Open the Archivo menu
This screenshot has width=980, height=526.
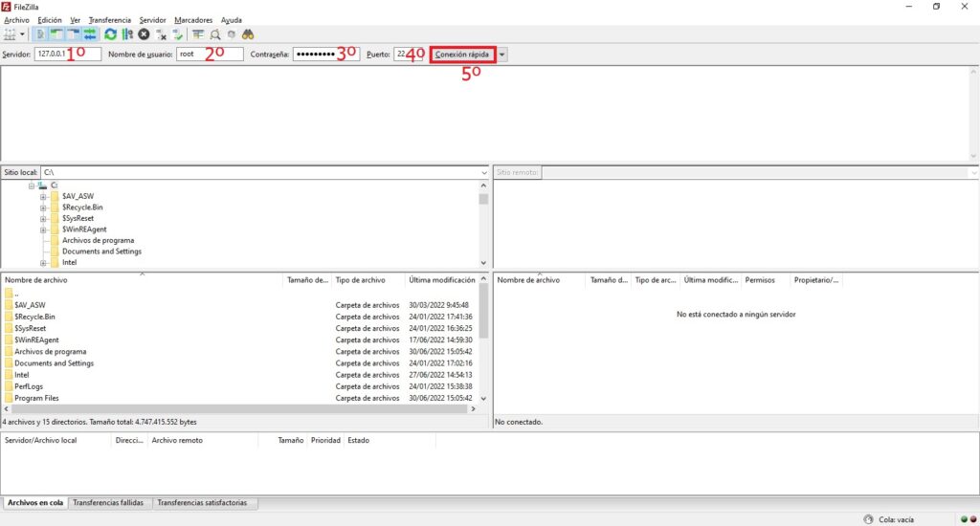click(x=16, y=20)
